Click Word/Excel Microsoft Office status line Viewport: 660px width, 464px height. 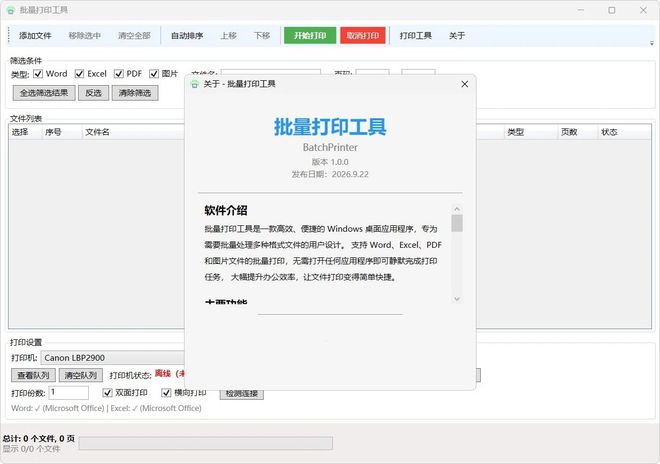106,408
